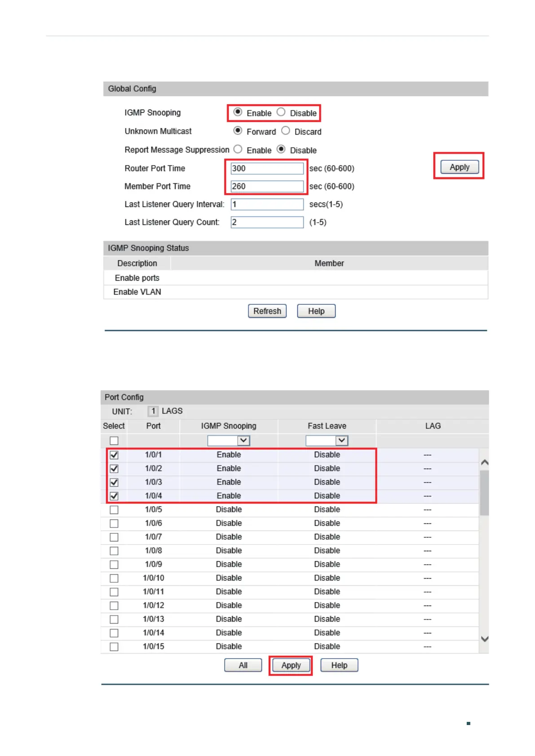Check port 1/0/9 checkbox
The image size is (535, 756).
tap(114, 565)
